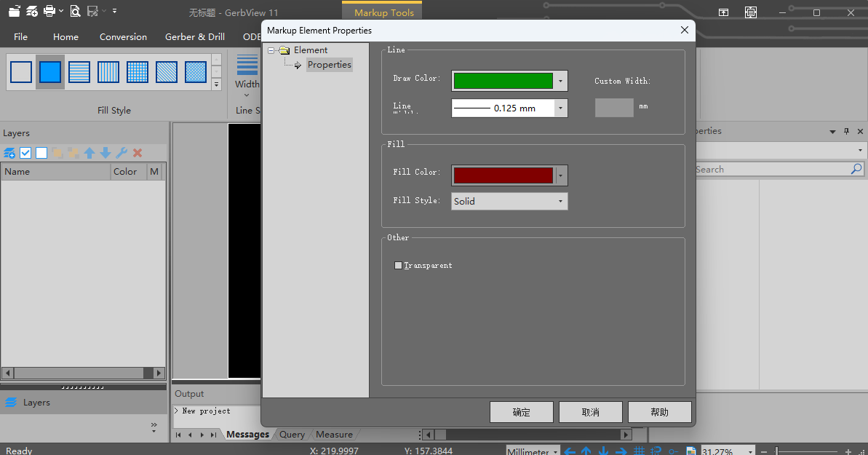Open the Gerber & Drill ribbon tab
Image resolution: width=868 pixels, height=455 pixels.
(194, 37)
